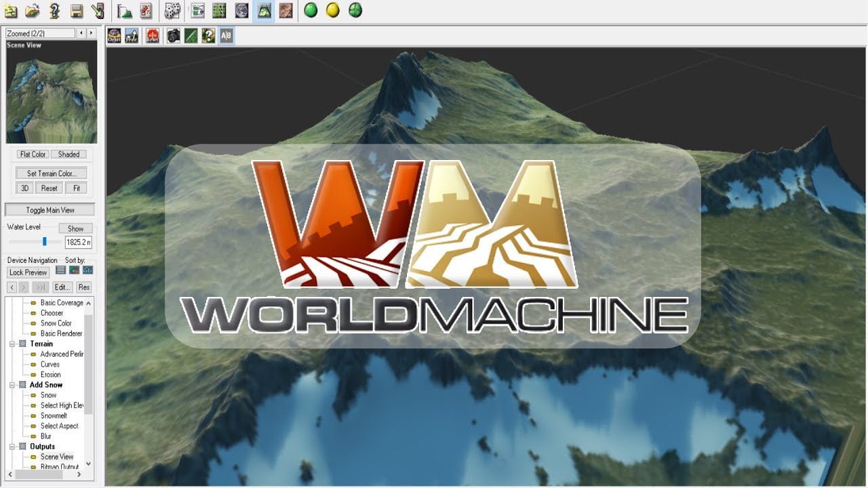Screen dimensions: 868x488
Task: Collapse the Add Snow group
Action: 12,385
